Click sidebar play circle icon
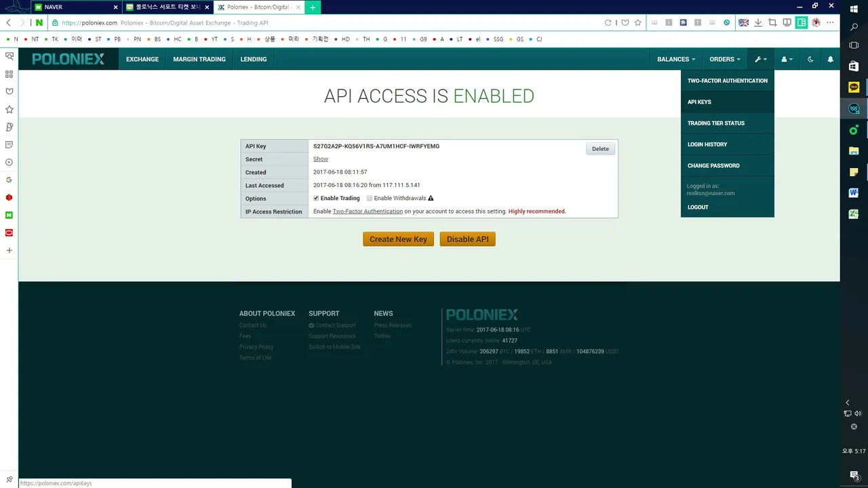 tap(9, 162)
